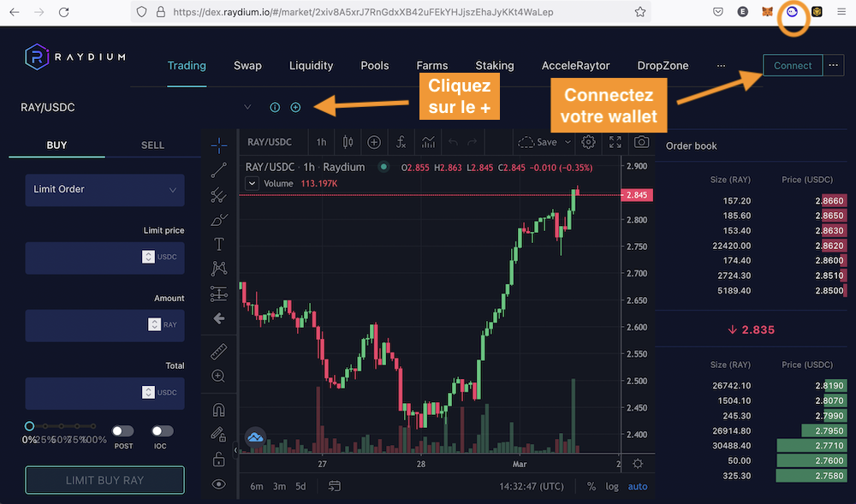Screen dimensions: 856x504
Task: Open candlestick chart style selector
Action: click(348, 142)
